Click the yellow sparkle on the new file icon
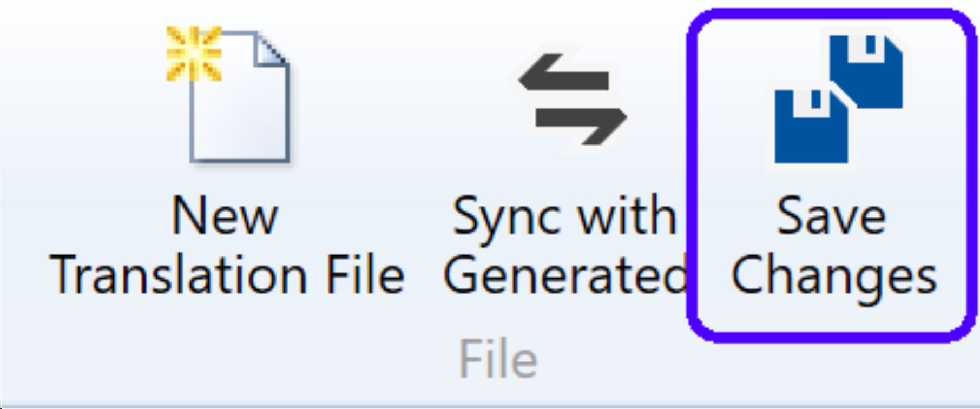 pyautogui.click(x=194, y=53)
